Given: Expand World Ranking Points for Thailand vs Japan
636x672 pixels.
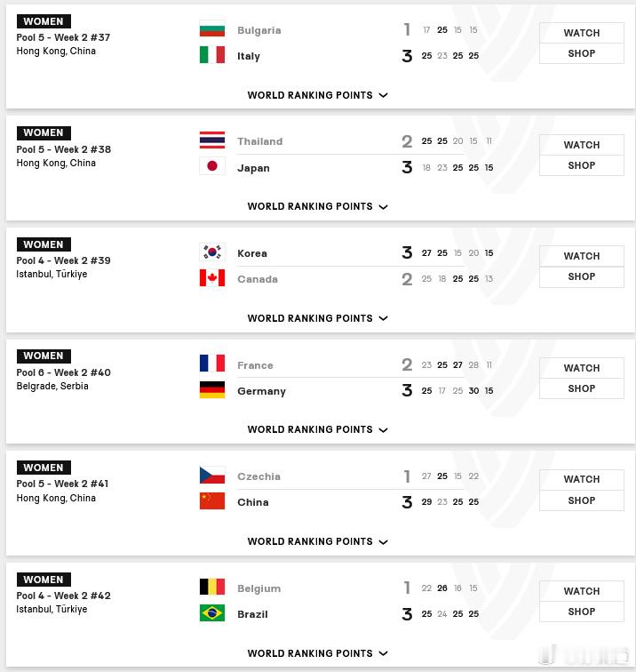Looking at the screenshot, I should pyautogui.click(x=317, y=206).
